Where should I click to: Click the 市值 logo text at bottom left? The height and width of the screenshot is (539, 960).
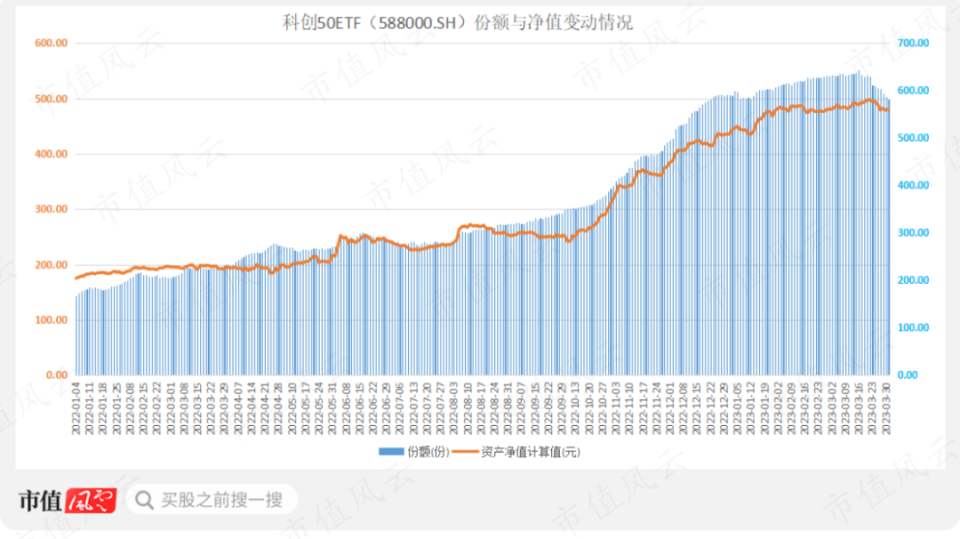[x=41, y=500]
